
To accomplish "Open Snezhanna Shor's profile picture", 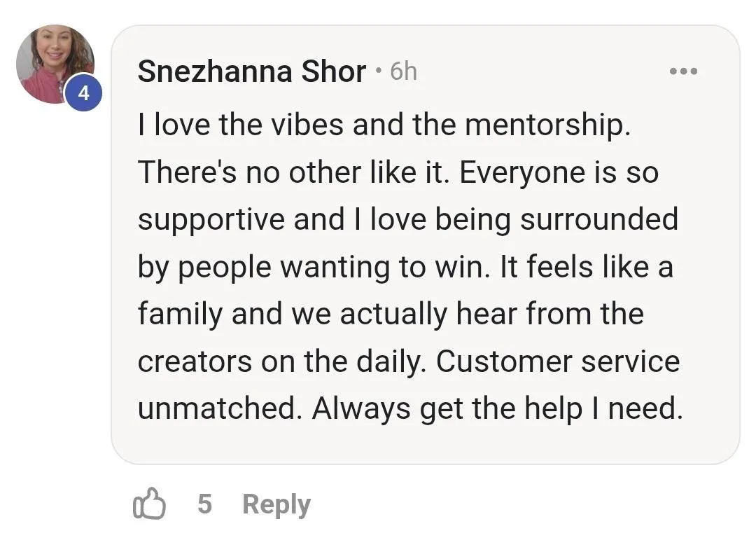I will pyautogui.click(x=55, y=64).
